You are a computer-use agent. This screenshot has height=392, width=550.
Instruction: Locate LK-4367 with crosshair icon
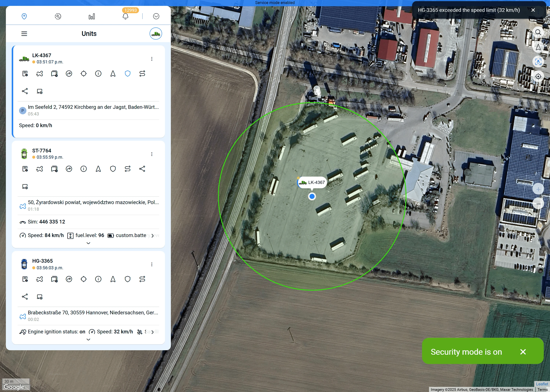coord(84,74)
